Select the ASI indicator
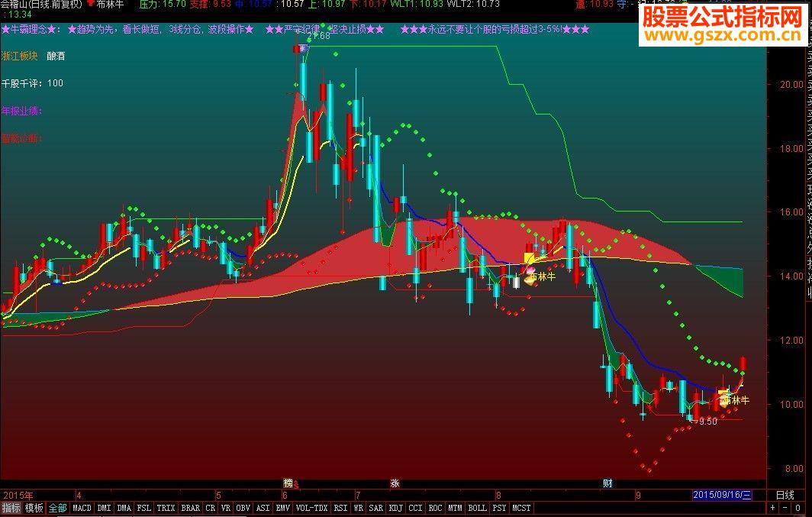This screenshot has width=812, height=517. (263, 508)
